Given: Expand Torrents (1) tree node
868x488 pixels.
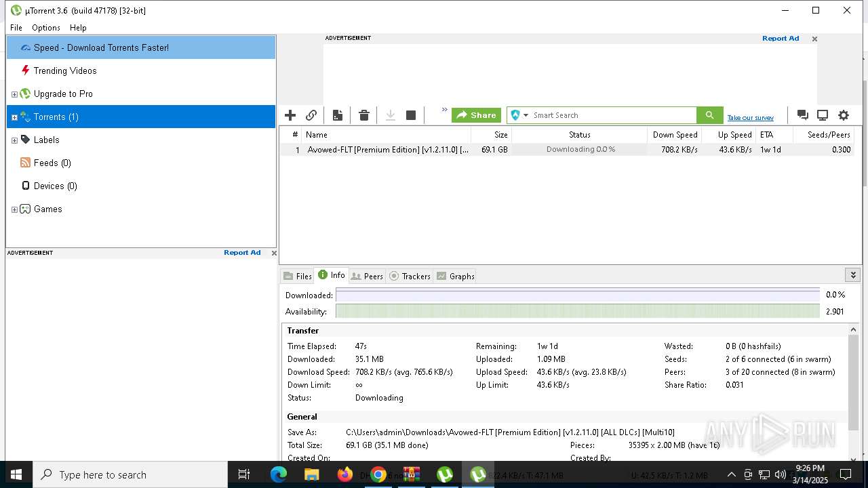Looking at the screenshot, I should point(14,117).
